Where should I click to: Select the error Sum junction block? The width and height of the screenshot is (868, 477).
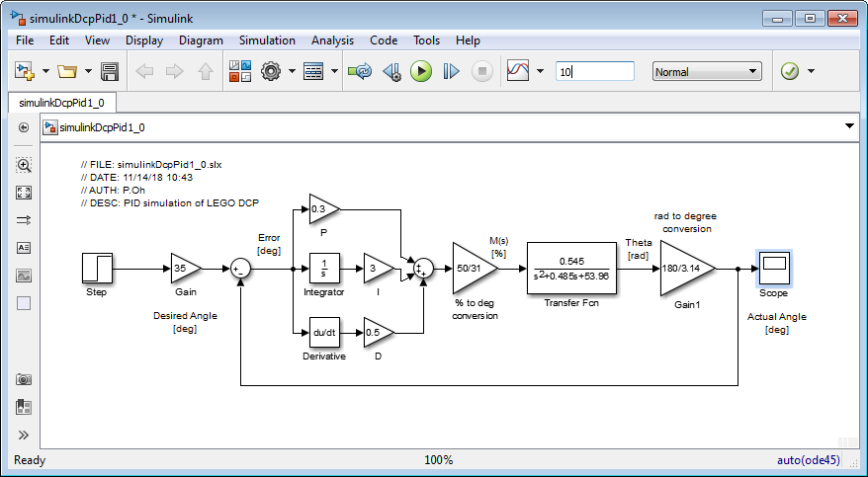(x=240, y=270)
